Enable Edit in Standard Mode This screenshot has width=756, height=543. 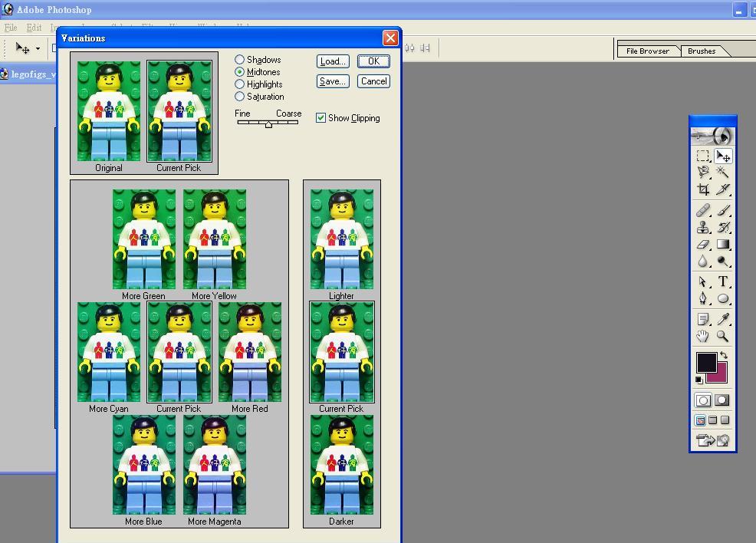(x=703, y=400)
